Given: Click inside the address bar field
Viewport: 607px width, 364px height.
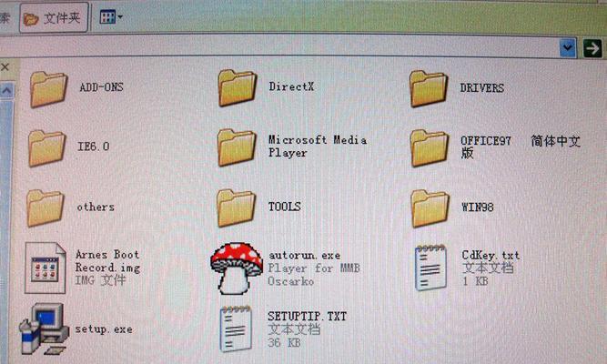Looking at the screenshot, I should coord(278,48).
